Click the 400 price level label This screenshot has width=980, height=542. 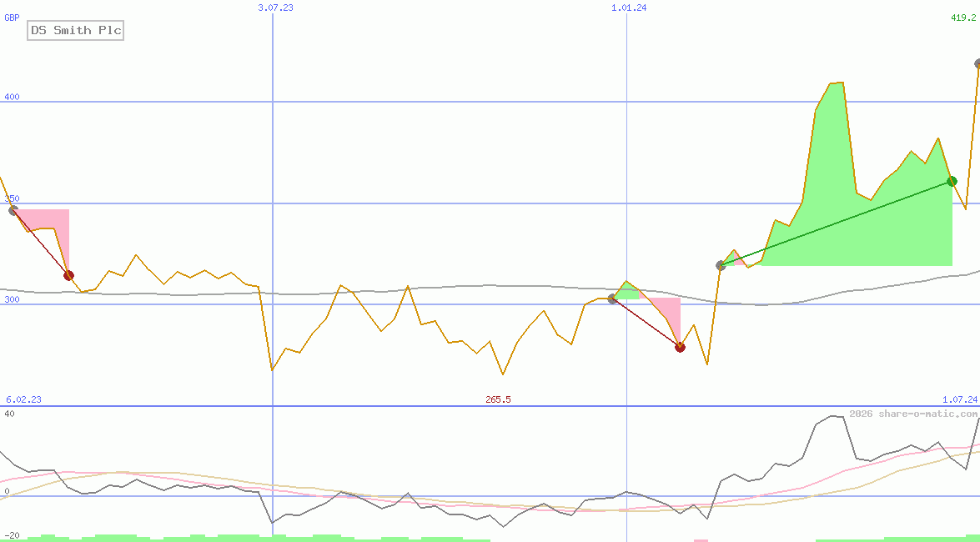point(12,98)
